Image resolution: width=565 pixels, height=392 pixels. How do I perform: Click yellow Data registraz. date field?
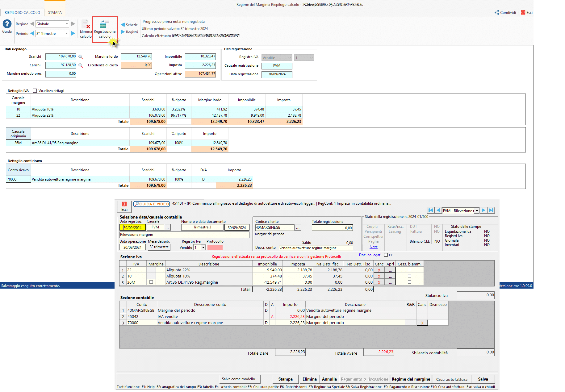coord(132,227)
